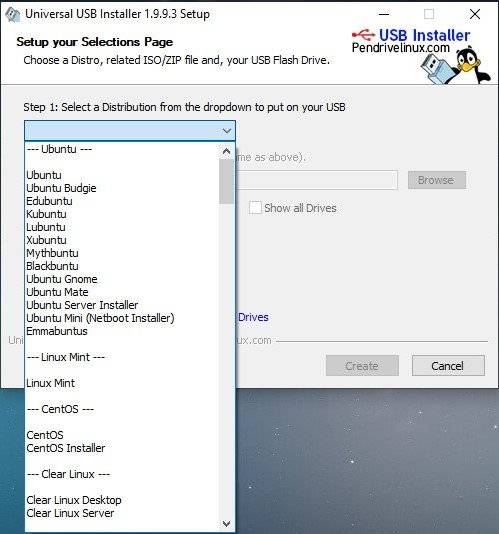Close the setup window
Viewport: 499px width, 534px height.
click(474, 14)
